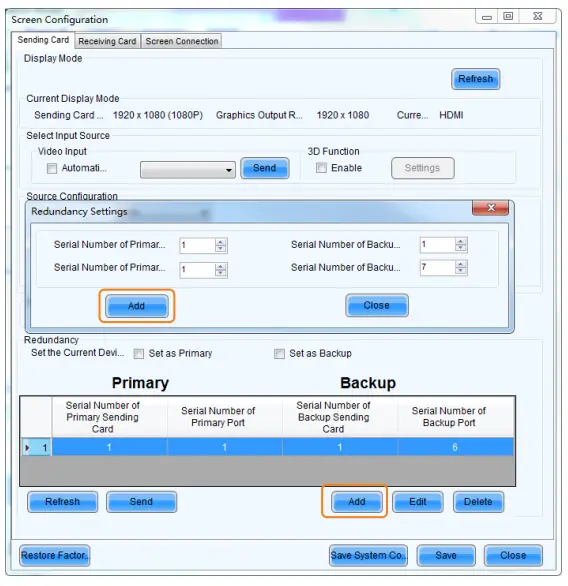Increase backup sending card serial number
Screen dimensions: 568x586
pyautogui.click(x=461, y=241)
